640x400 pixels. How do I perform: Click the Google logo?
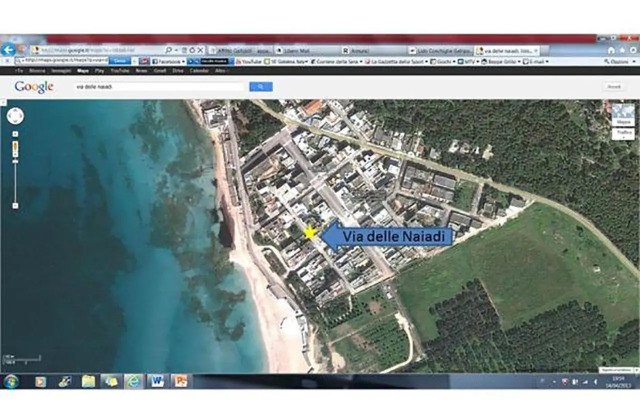(34, 87)
